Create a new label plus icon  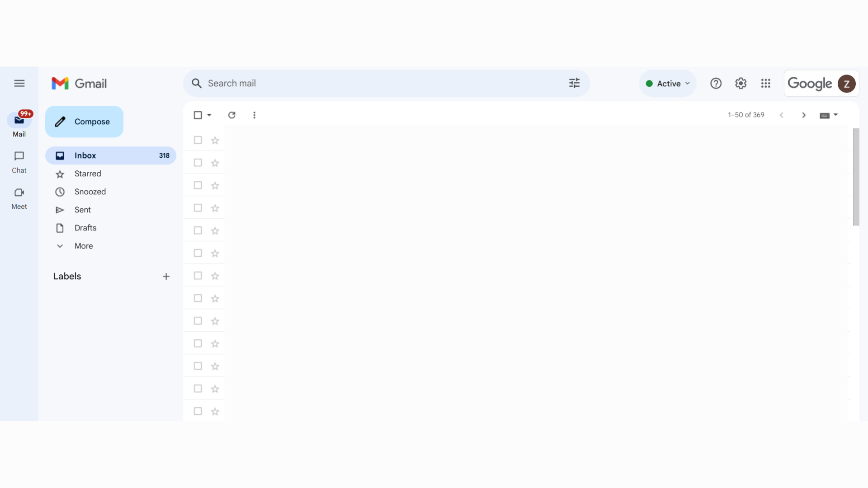(166, 276)
